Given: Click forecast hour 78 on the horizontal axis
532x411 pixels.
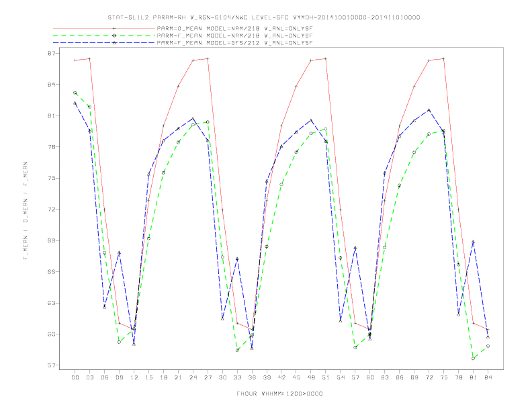Looking at the screenshot, I should click(459, 377).
